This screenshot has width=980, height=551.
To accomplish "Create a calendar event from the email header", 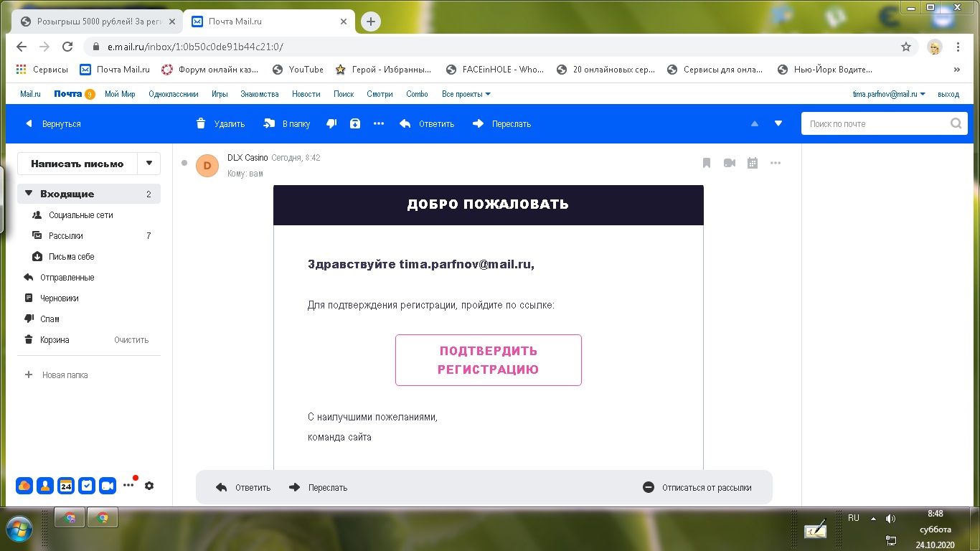I will 753,163.
